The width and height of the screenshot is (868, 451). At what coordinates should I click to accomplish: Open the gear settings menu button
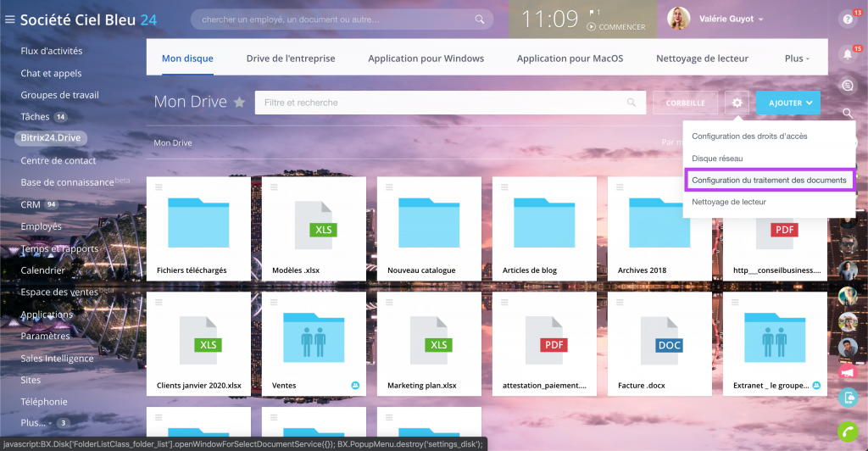pyautogui.click(x=737, y=103)
